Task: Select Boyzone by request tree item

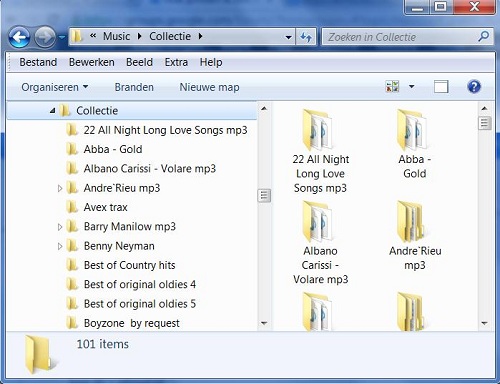Action: pos(132,323)
